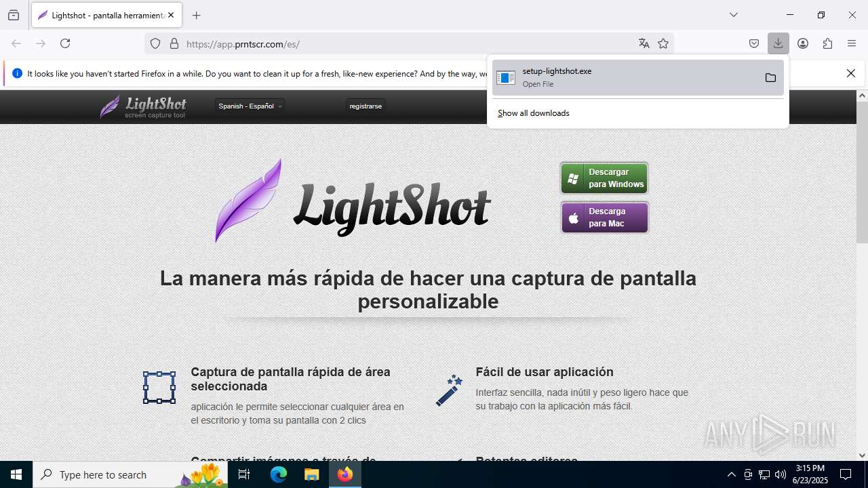This screenshot has height=488, width=868.
Task: Reload the current page
Action: pos(65,43)
